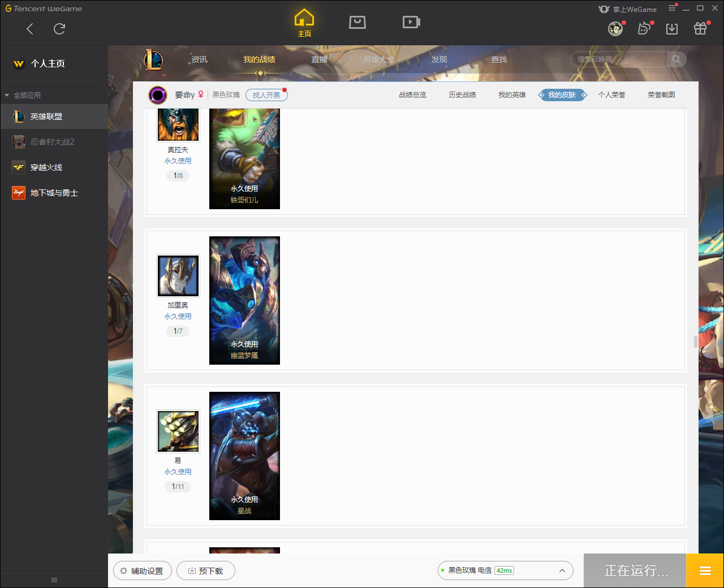Open the 英雄大全 tab

click(x=379, y=59)
